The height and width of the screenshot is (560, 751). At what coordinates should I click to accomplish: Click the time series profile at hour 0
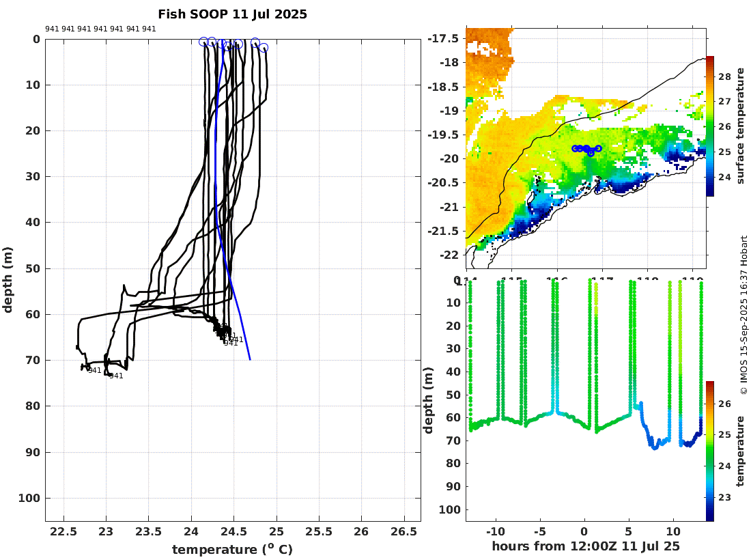590,354
